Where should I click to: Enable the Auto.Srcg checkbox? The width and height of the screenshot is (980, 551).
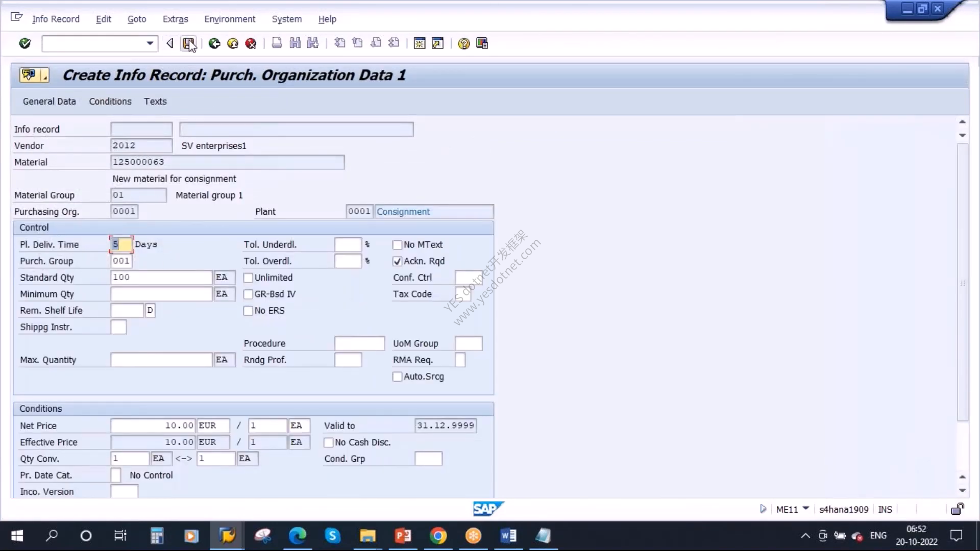pyautogui.click(x=397, y=377)
